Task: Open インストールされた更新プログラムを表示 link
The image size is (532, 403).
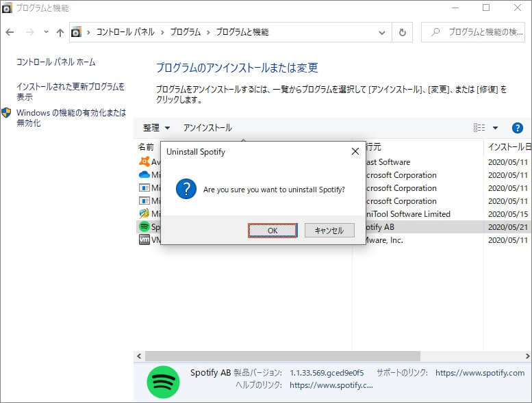Action: pyautogui.click(x=71, y=92)
